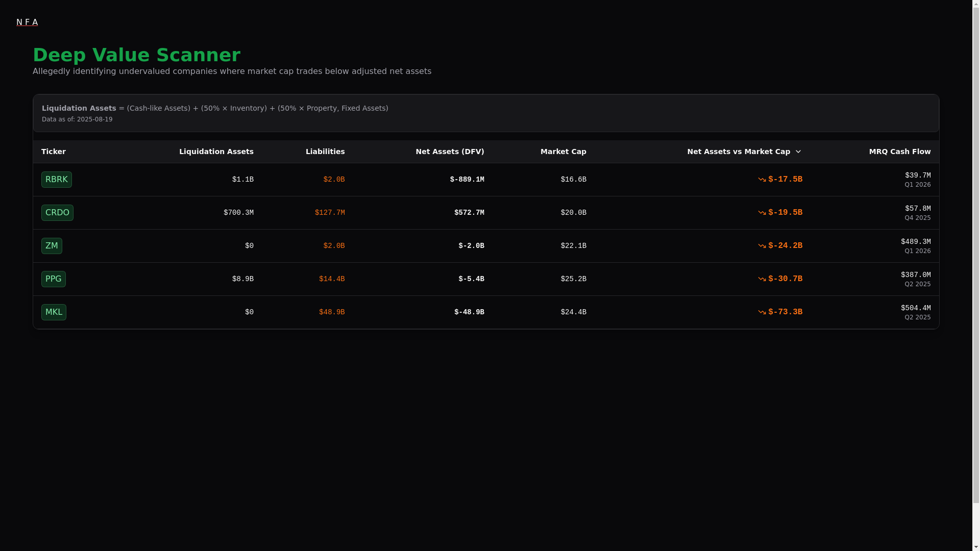Screen dimensions: 980x551
Task: Select RBRK liquidation assets $1.1B
Action: [x=243, y=180]
